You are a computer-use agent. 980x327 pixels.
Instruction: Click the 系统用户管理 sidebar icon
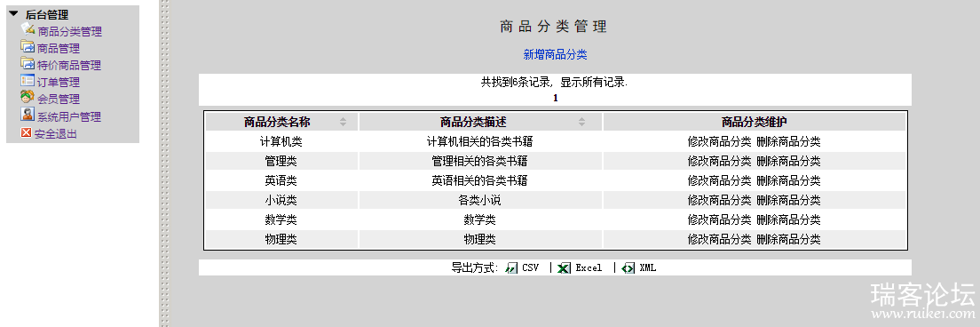[x=28, y=115]
